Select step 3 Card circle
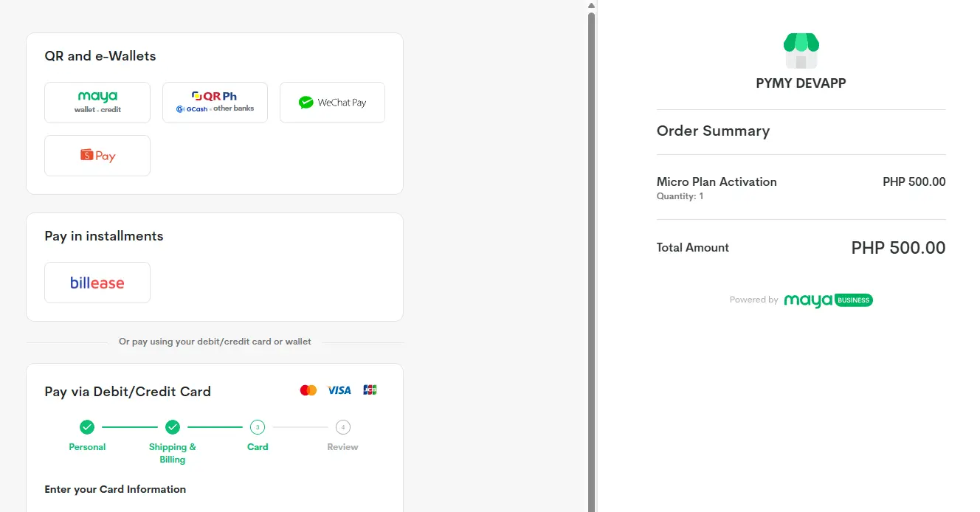Image resolution: width=980 pixels, height=512 pixels. click(x=258, y=427)
